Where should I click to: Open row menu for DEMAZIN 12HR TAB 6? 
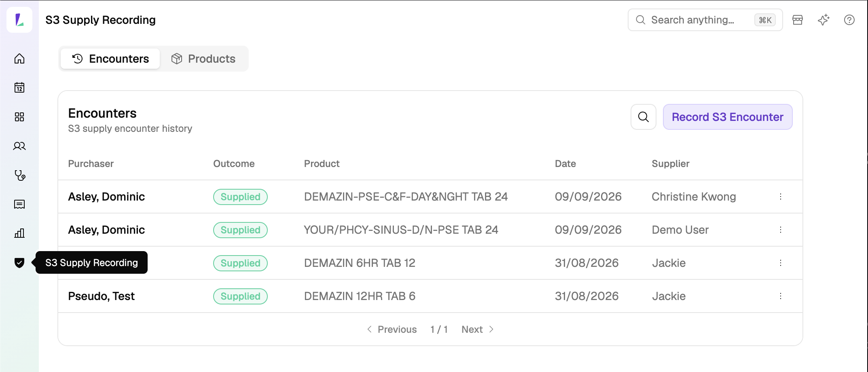tap(781, 296)
